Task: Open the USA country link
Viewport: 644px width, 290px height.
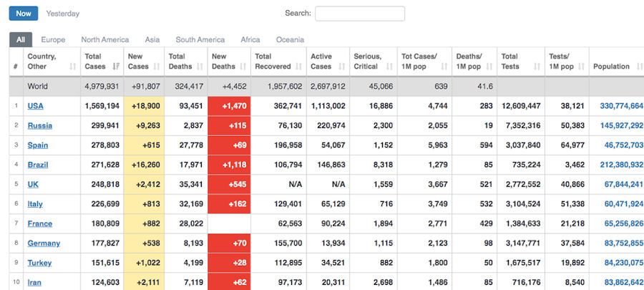Action: click(x=35, y=106)
